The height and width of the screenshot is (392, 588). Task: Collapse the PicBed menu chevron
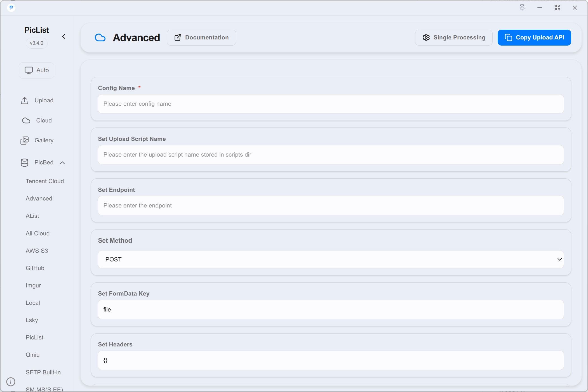click(x=62, y=163)
